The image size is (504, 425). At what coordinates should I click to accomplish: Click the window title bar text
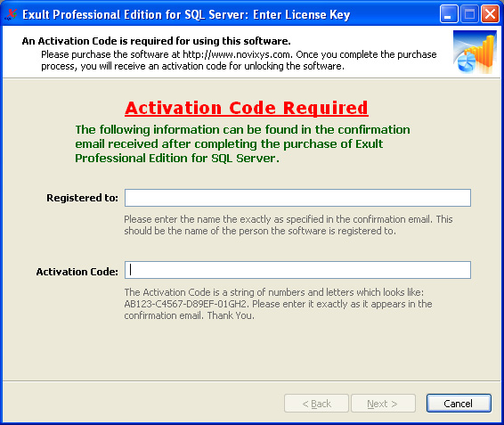(186, 15)
